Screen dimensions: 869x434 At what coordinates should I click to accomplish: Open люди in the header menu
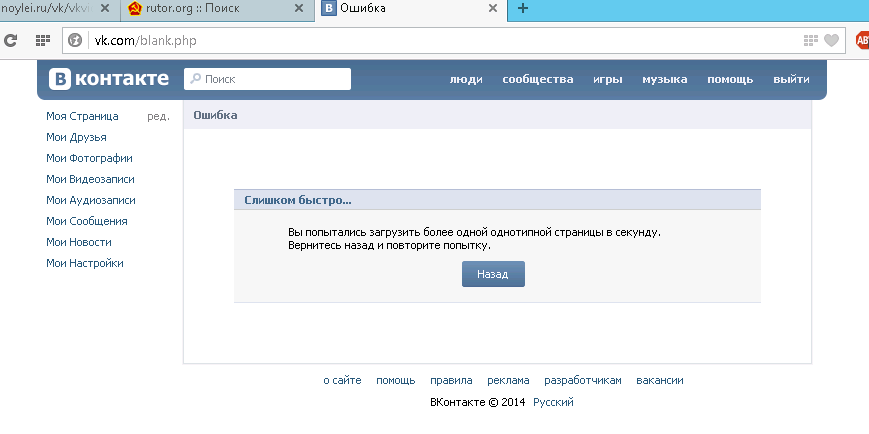(x=466, y=79)
